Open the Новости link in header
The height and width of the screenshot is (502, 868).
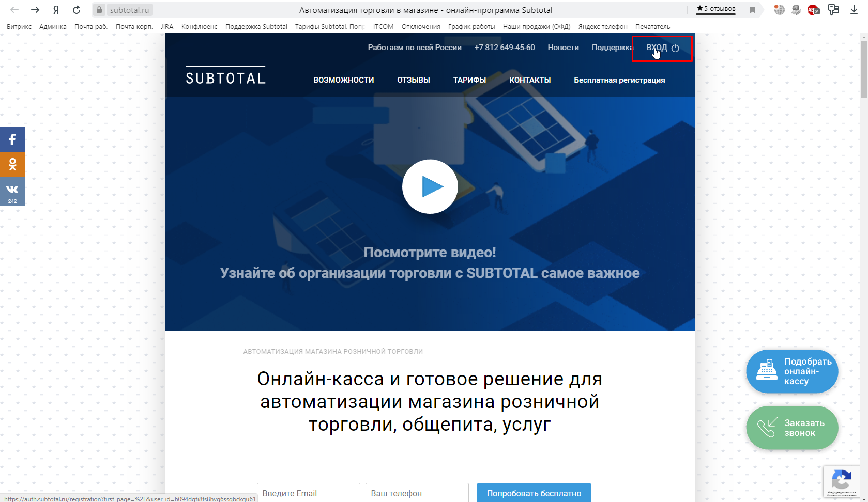coord(563,48)
